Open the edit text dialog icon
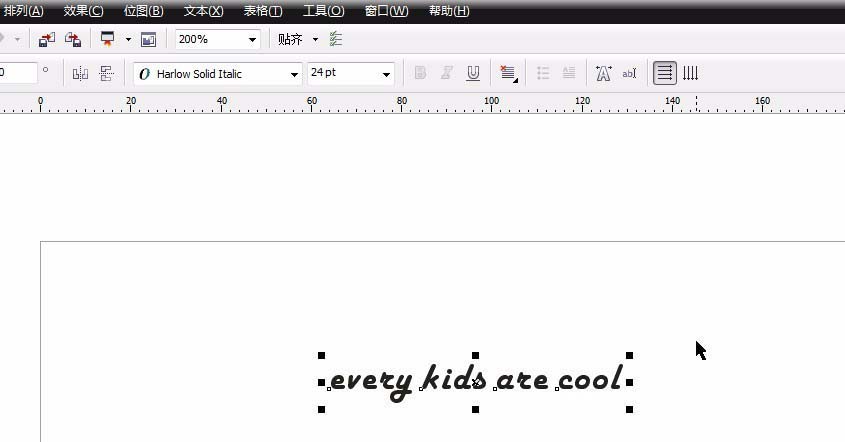Screen dimensions: 845x442 click(629, 73)
